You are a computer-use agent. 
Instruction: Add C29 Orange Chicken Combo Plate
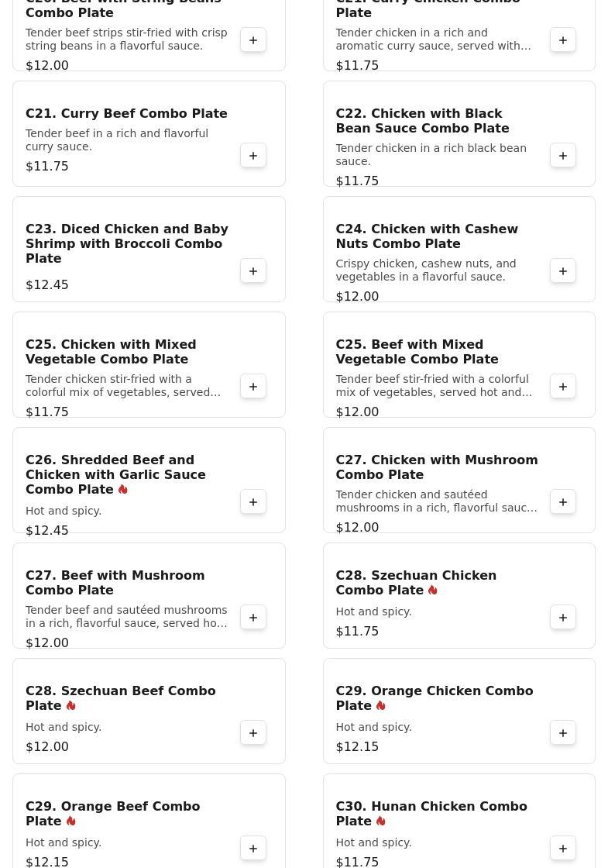tap(563, 733)
